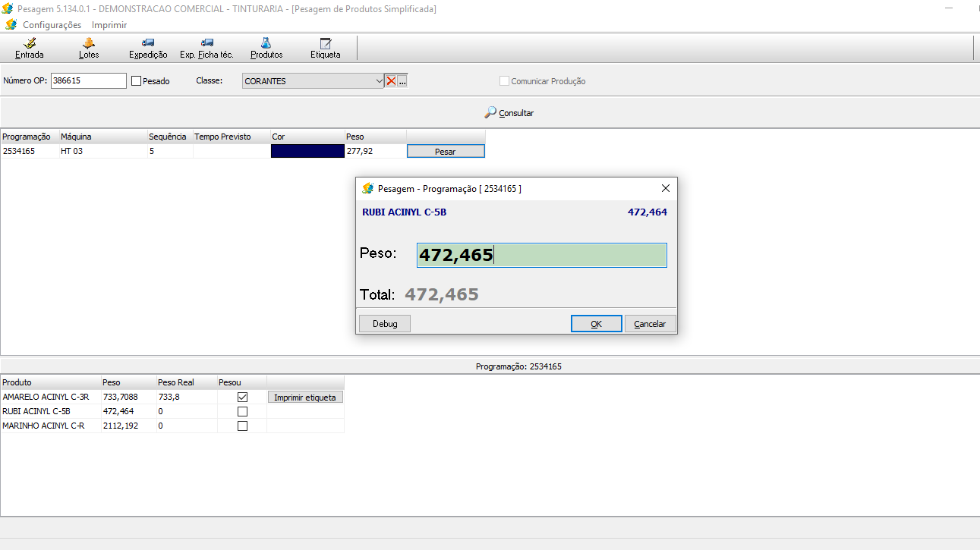980x550 pixels.
Task: Click the Número OP input field
Action: pyautogui.click(x=88, y=81)
